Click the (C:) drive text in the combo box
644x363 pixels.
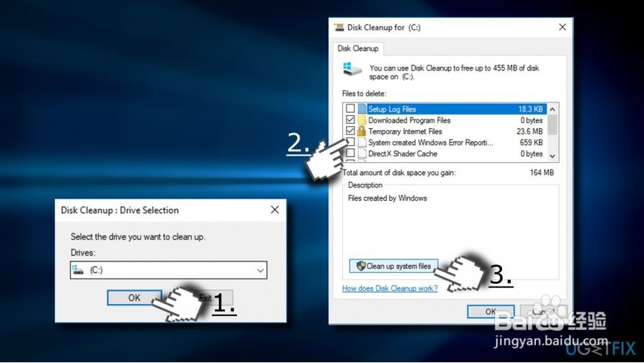click(x=96, y=270)
